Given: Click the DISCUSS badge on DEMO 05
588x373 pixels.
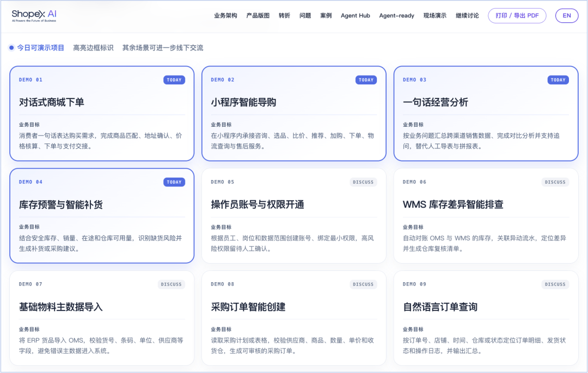Looking at the screenshot, I should [x=363, y=182].
